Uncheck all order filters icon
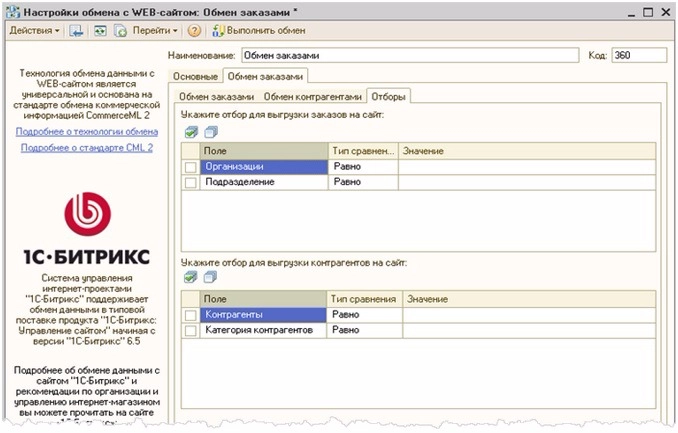This screenshot has width=678, height=433. click(x=210, y=132)
